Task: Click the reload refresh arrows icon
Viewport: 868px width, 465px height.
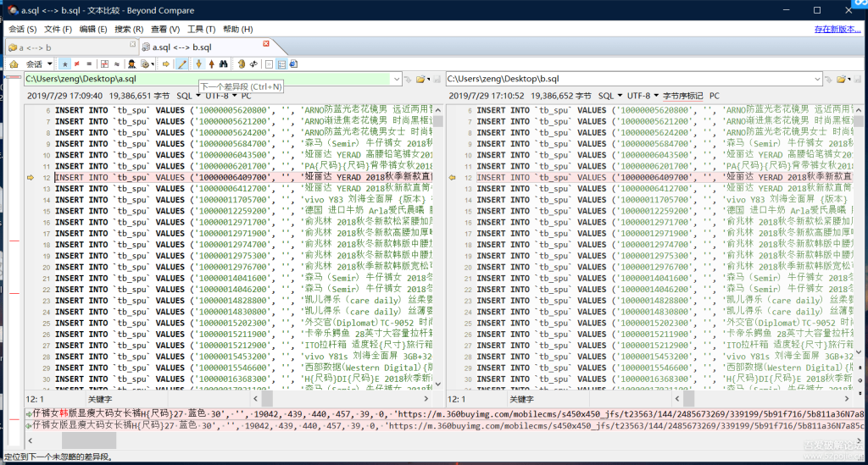Action: coord(253,64)
